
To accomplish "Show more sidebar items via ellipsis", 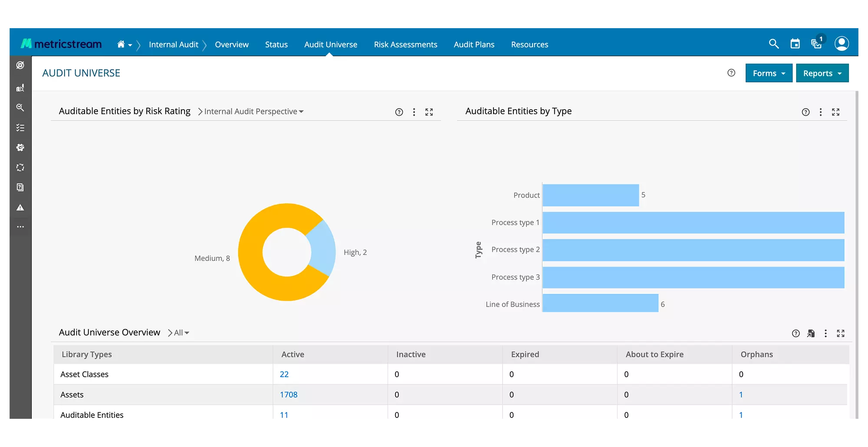I will coord(20,227).
